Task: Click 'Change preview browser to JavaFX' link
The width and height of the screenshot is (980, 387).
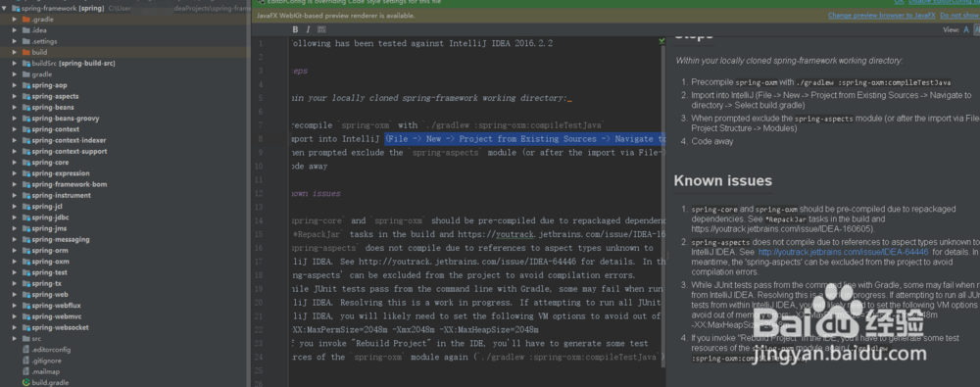Action: [x=881, y=15]
